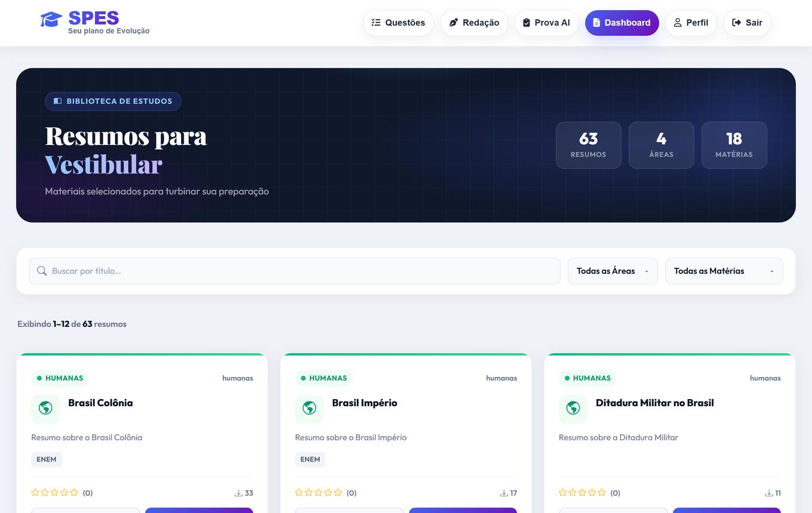Screen dimensions: 812x513
Task: Go to the Redação page
Action: click(x=474, y=23)
